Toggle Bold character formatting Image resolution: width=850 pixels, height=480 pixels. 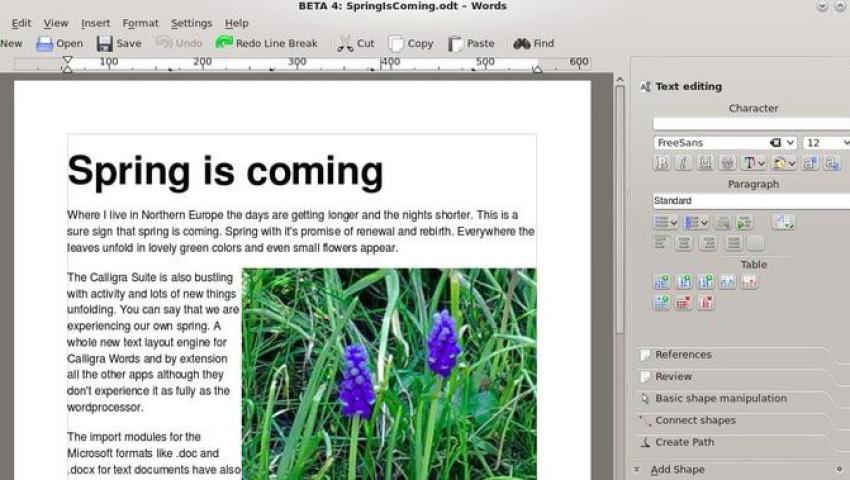661,163
